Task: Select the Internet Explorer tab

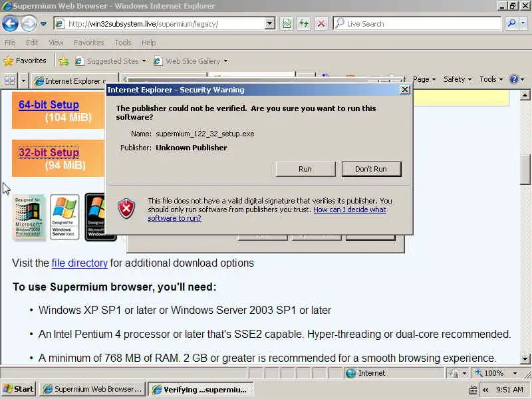Action: coord(74,81)
